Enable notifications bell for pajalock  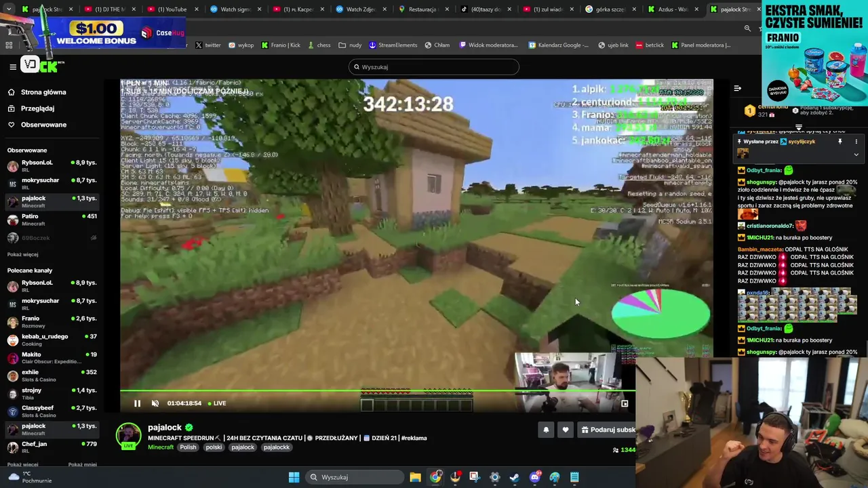pyautogui.click(x=546, y=430)
